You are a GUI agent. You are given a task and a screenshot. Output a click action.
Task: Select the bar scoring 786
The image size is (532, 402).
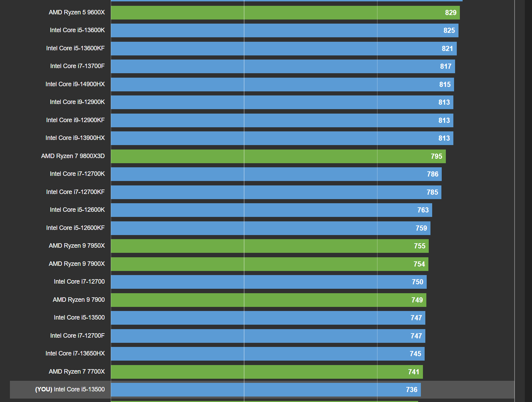[x=276, y=174]
